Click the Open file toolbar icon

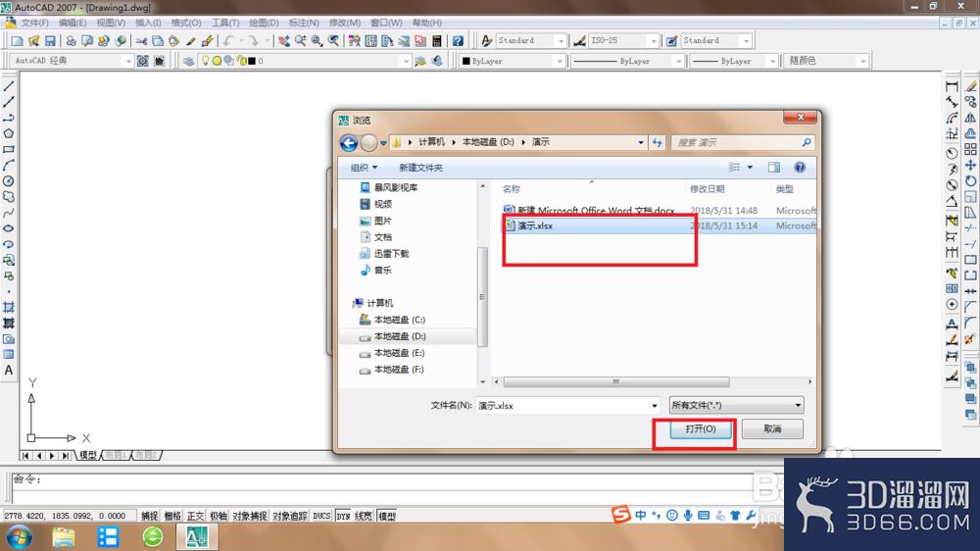pyautogui.click(x=33, y=41)
